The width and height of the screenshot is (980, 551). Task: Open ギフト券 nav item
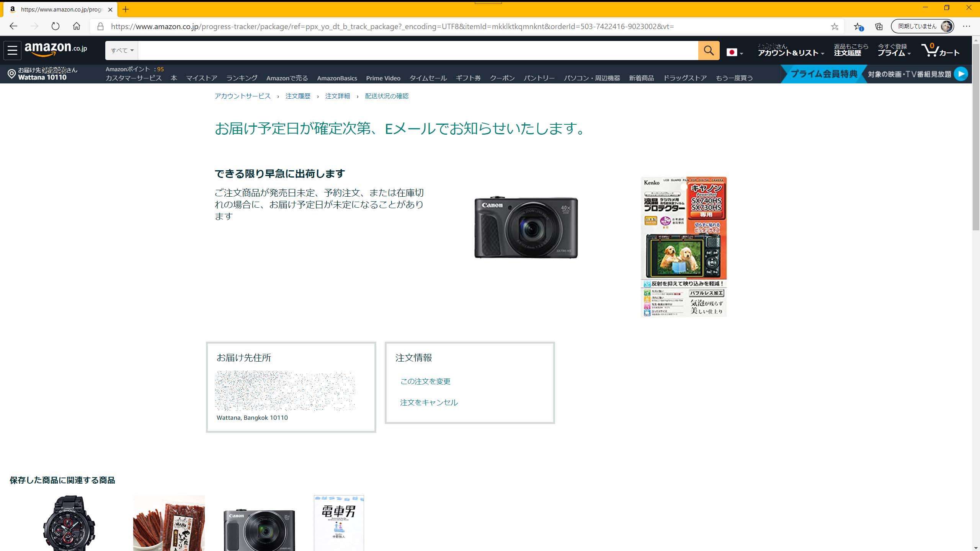pos(468,78)
